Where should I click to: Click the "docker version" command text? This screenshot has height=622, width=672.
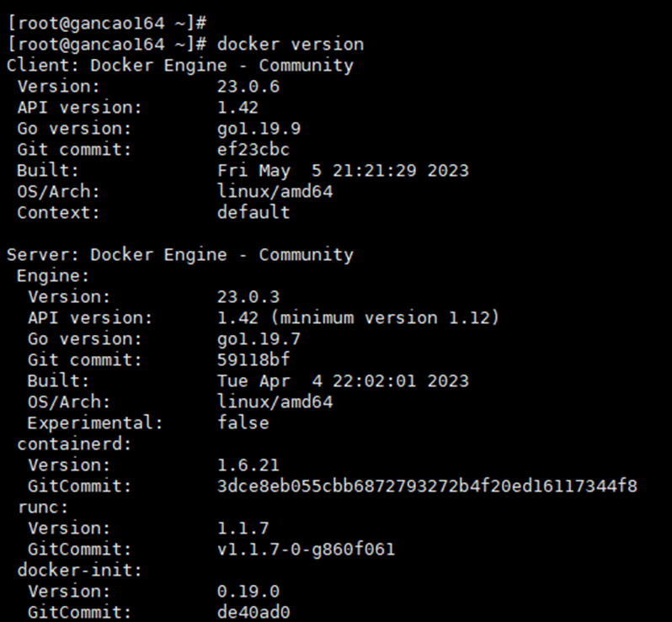(x=291, y=45)
